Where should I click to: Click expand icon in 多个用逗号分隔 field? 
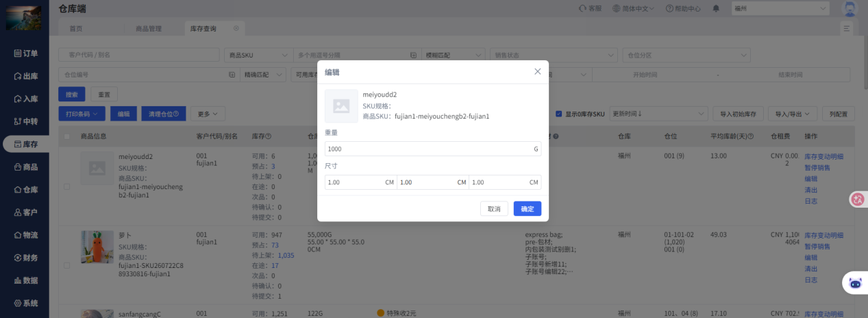click(x=413, y=55)
